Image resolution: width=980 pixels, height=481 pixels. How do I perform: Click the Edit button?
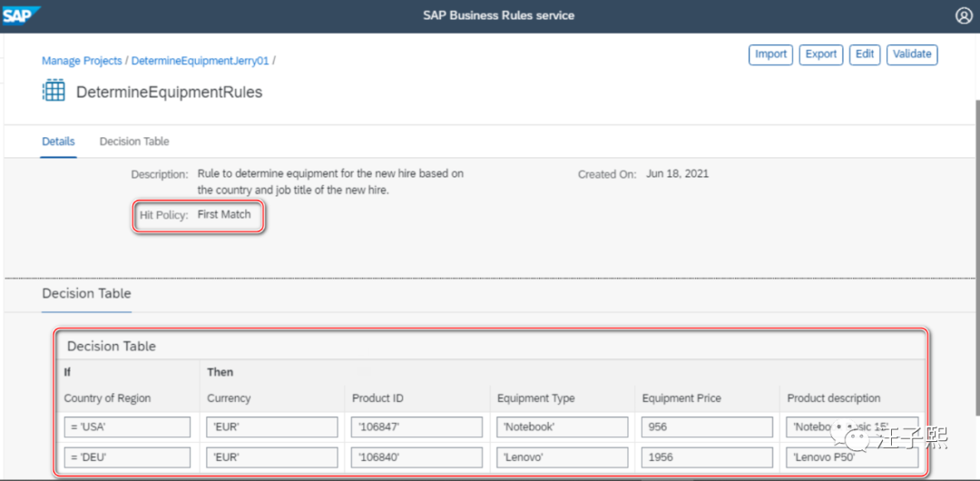(865, 54)
